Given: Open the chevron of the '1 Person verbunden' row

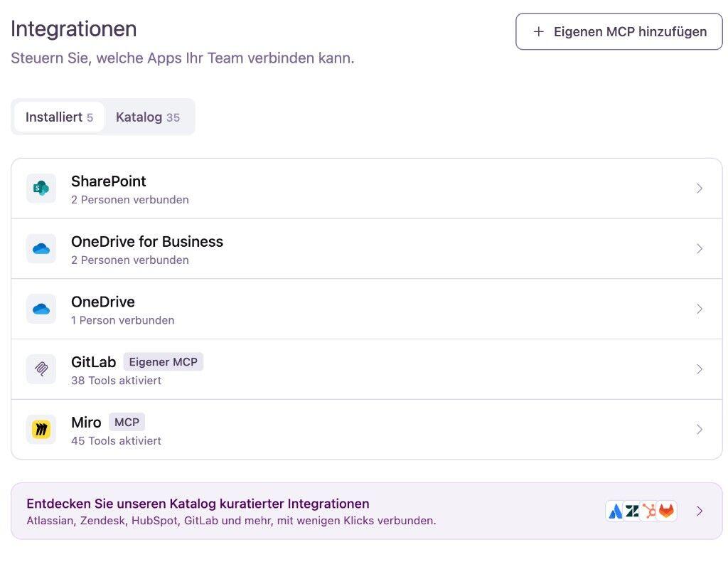Looking at the screenshot, I should (x=700, y=309).
